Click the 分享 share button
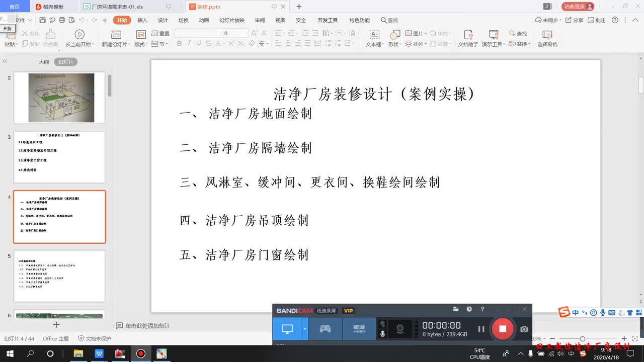644x362 pixels. pos(575,21)
